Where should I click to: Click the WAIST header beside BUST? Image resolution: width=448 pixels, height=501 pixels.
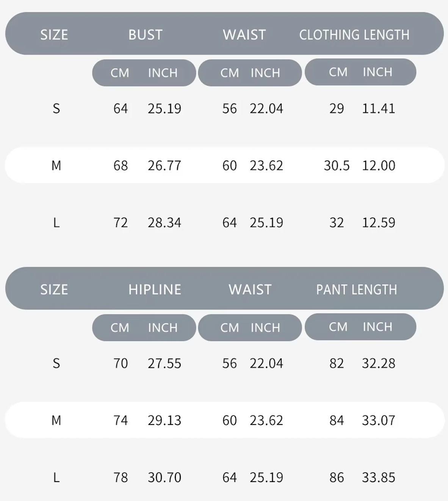click(244, 35)
